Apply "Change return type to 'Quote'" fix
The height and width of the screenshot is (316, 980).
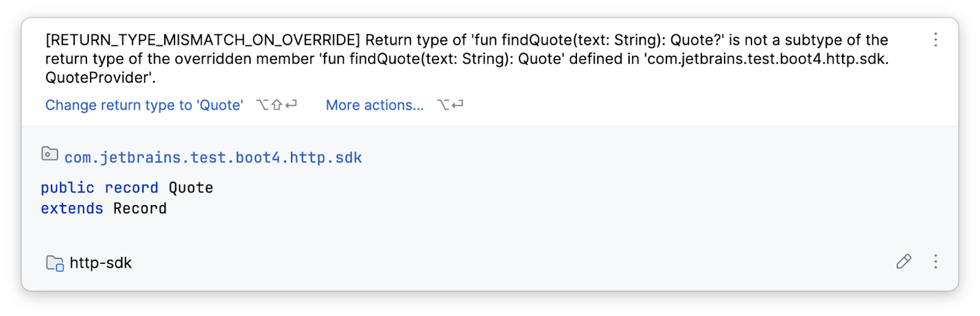click(x=144, y=105)
